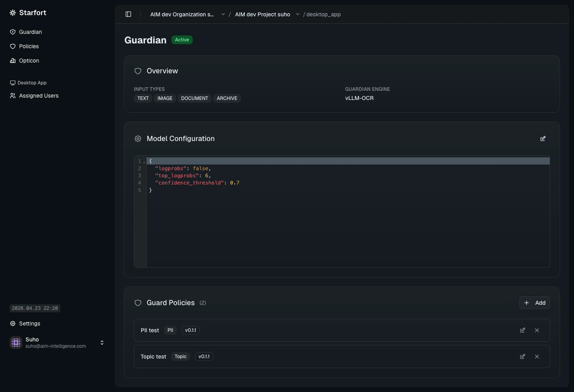Click the Guard Policies shield icon
This screenshot has width=574, height=392.
pos(138,303)
